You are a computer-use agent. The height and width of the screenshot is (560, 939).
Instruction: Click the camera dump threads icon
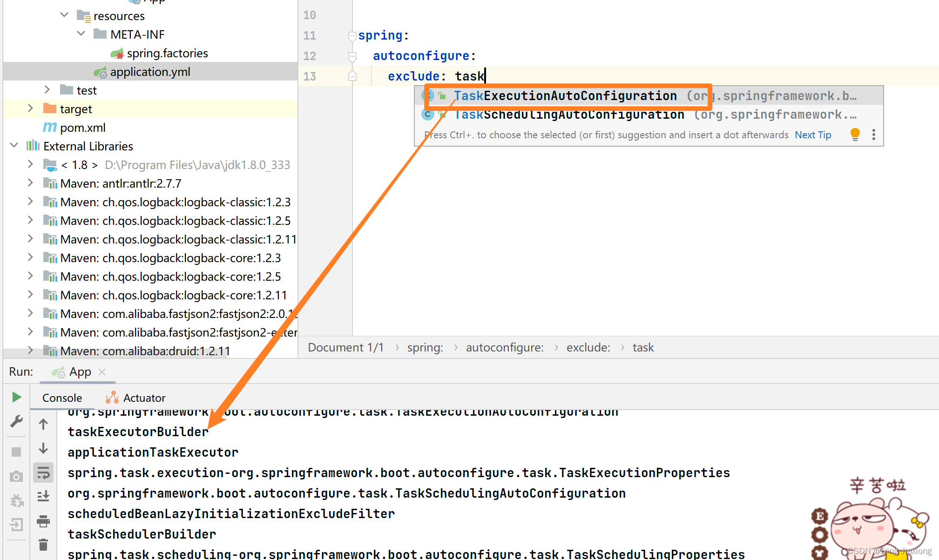(x=16, y=477)
